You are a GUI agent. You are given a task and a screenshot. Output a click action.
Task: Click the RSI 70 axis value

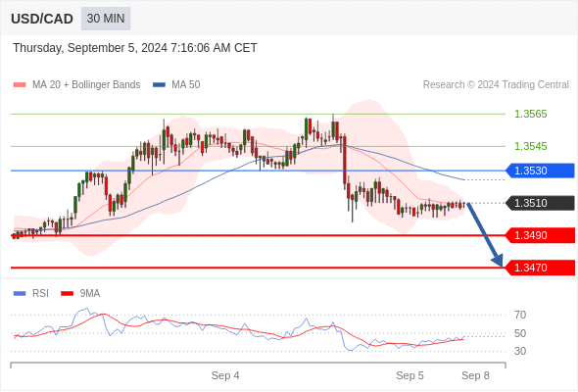tap(520, 315)
